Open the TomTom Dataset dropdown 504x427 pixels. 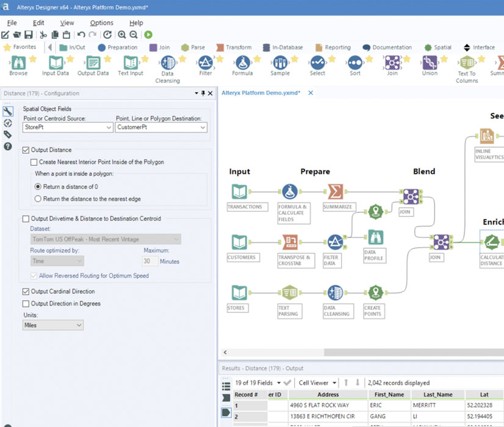(x=106, y=239)
